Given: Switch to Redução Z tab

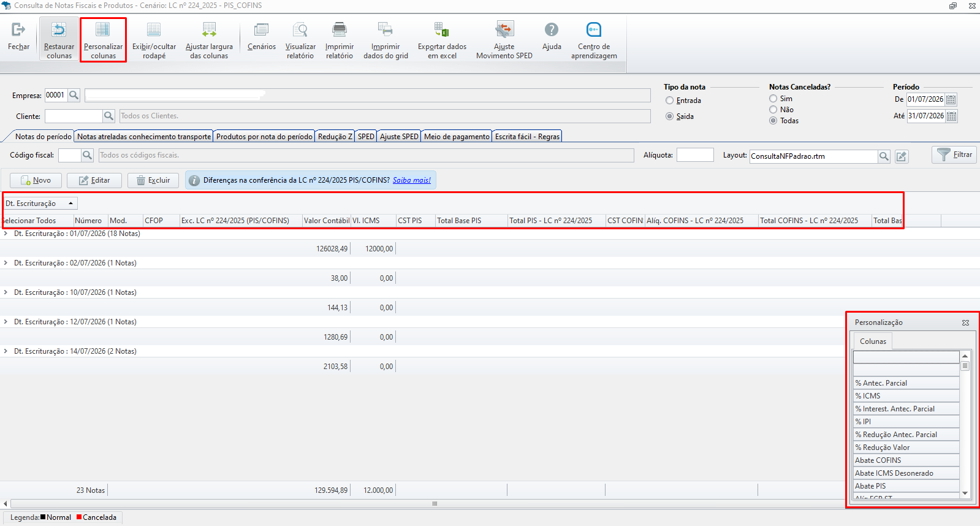Looking at the screenshot, I should [335, 137].
